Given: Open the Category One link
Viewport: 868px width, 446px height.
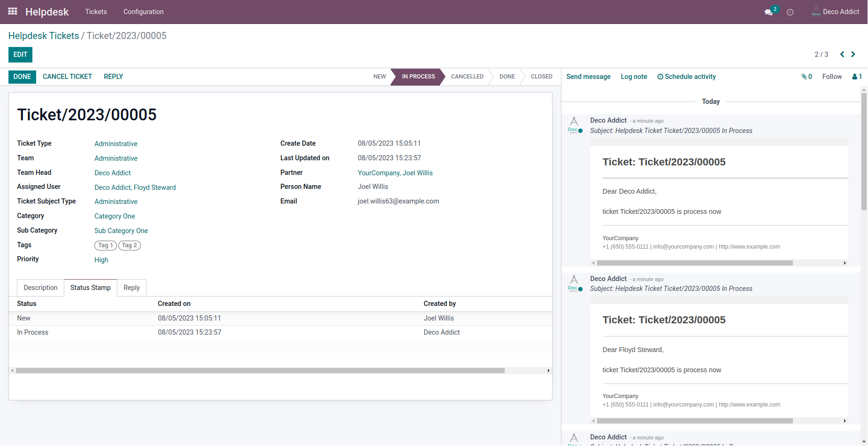Looking at the screenshot, I should [115, 216].
